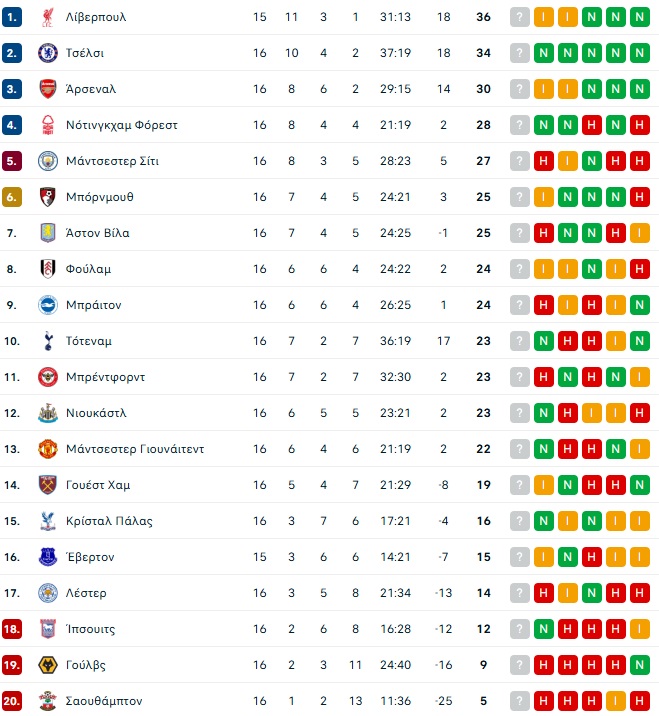This screenshot has width=659, height=716.
Task: Click Liverpool's gray question-mark next-match badge
Action: click(x=520, y=17)
